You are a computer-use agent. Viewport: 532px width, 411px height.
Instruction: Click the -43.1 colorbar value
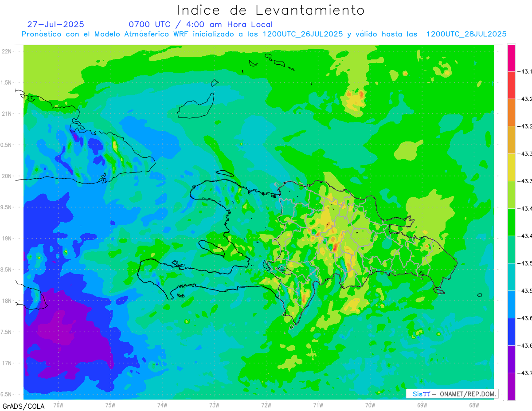point(526,71)
